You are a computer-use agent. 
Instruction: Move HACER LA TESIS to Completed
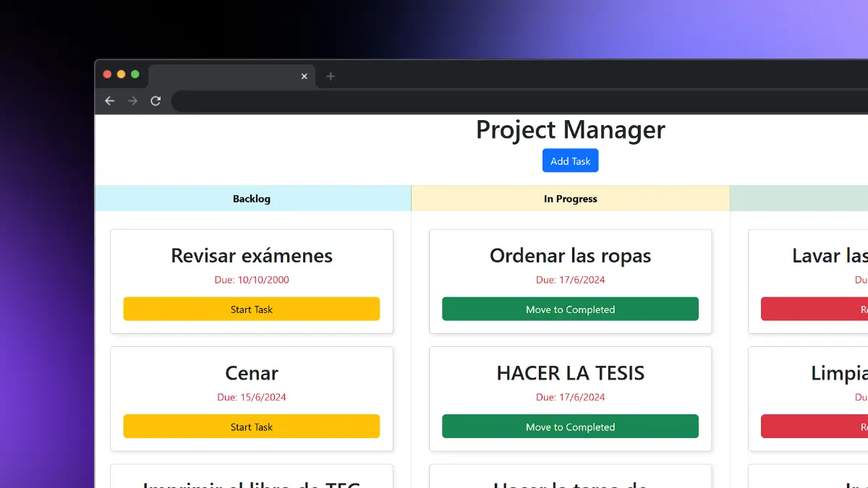tap(570, 427)
